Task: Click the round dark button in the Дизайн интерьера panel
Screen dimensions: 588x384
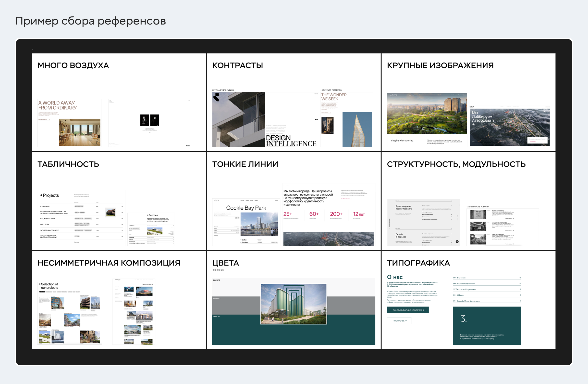Action: [457, 242]
